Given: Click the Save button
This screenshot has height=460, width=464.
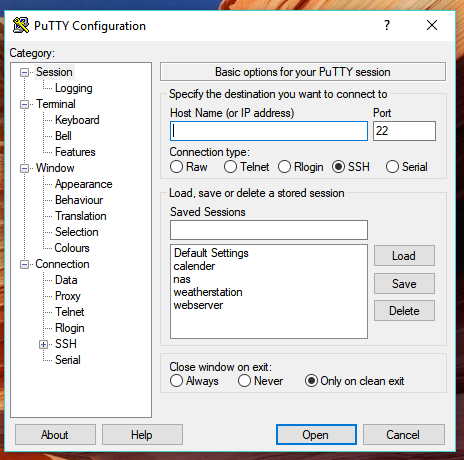Looking at the screenshot, I should pos(404,284).
